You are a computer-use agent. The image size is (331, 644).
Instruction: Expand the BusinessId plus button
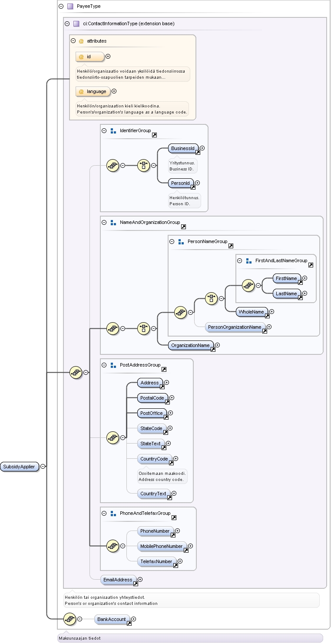(202, 148)
